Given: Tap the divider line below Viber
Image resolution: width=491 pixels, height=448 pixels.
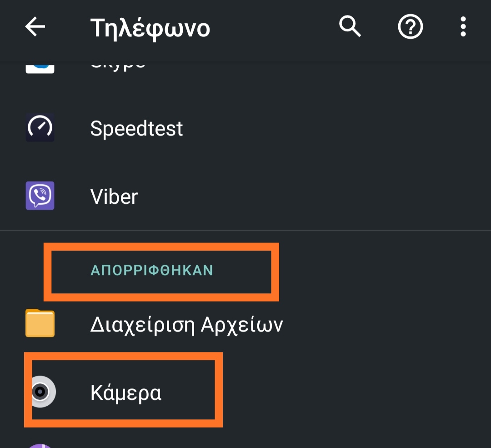Looking at the screenshot, I should coord(245,231).
